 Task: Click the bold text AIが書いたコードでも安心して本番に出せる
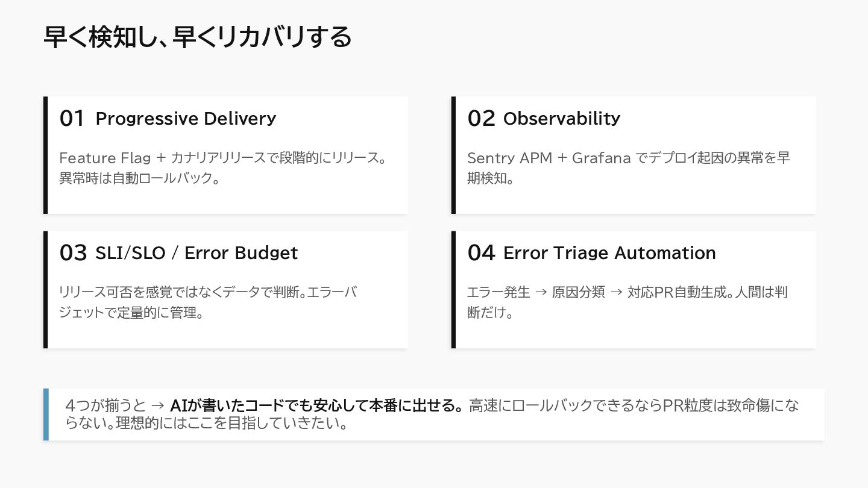pyautogui.click(x=316, y=405)
